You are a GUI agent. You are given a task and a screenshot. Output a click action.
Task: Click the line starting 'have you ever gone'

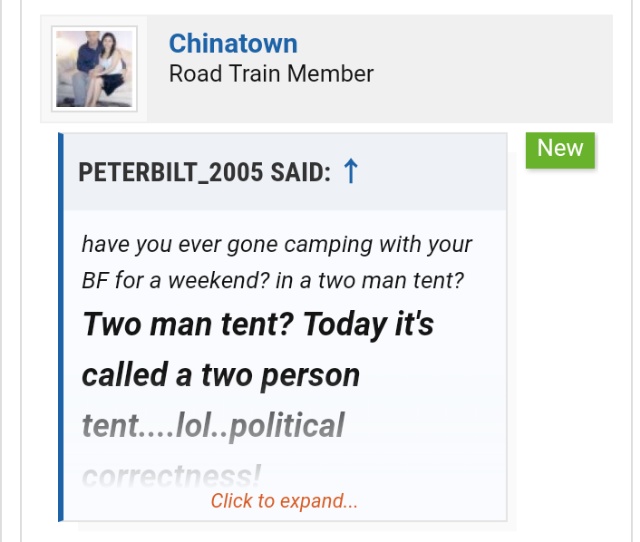click(x=276, y=244)
